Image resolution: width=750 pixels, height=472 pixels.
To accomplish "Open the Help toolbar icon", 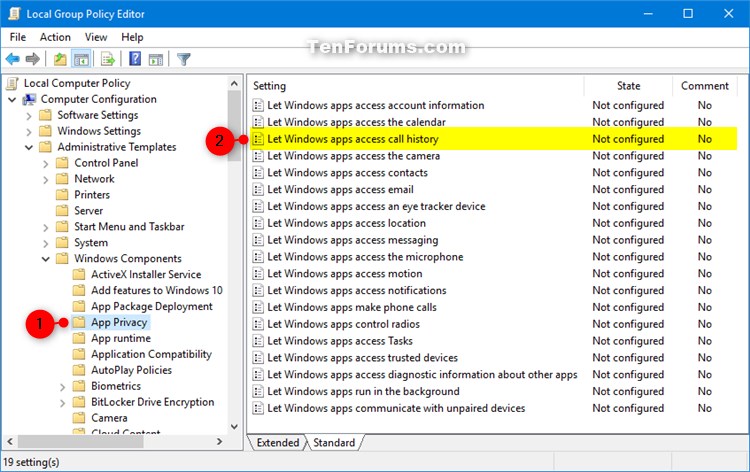I will [x=135, y=59].
